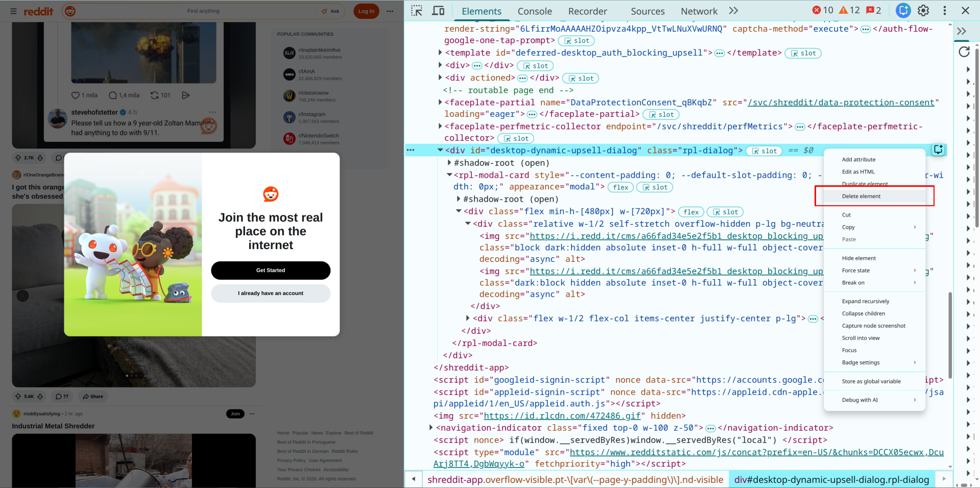Choose Capture node screenshot
Viewport: 980px width, 488px height.
coord(873,326)
